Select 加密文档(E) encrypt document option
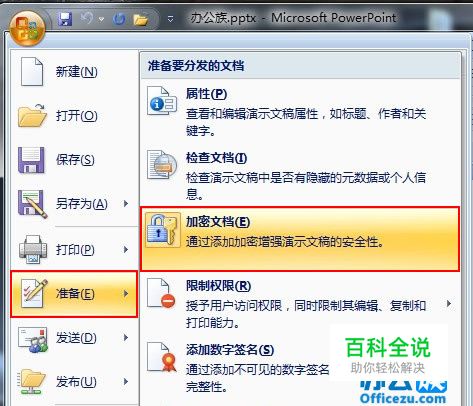 [x=300, y=239]
